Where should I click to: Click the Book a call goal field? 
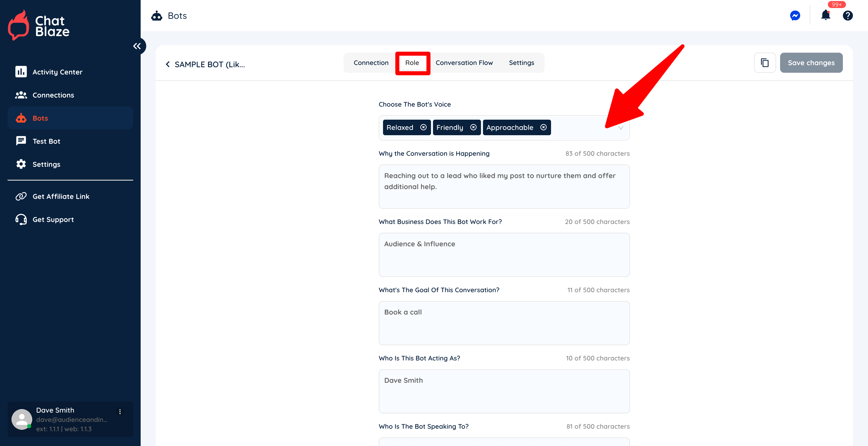tap(504, 323)
